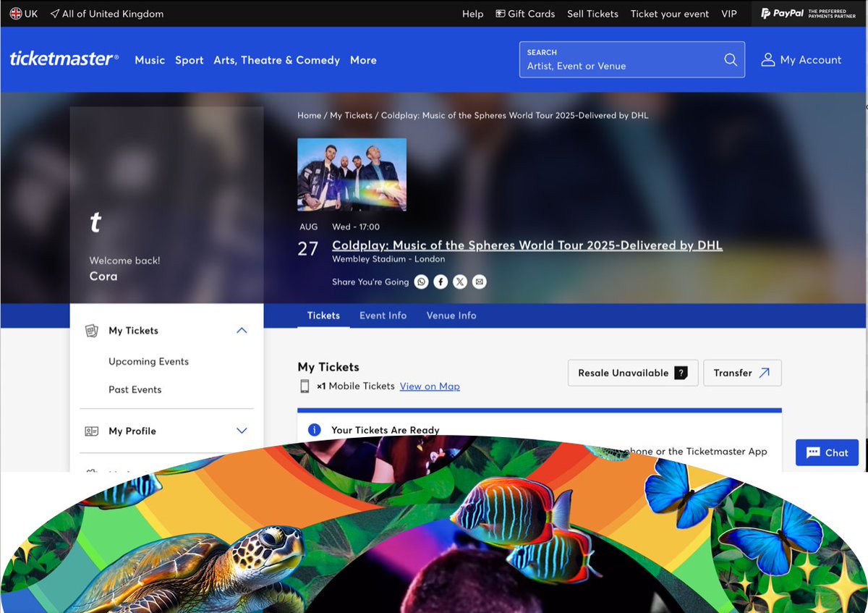Click the Resale Unavailable question mark icon
This screenshot has width=868, height=613.
(681, 373)
